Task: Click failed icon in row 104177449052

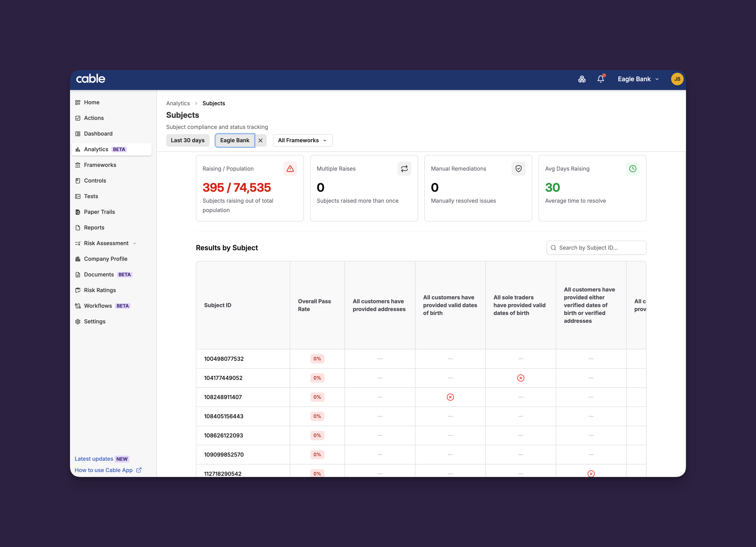Action: coord(520,378)
